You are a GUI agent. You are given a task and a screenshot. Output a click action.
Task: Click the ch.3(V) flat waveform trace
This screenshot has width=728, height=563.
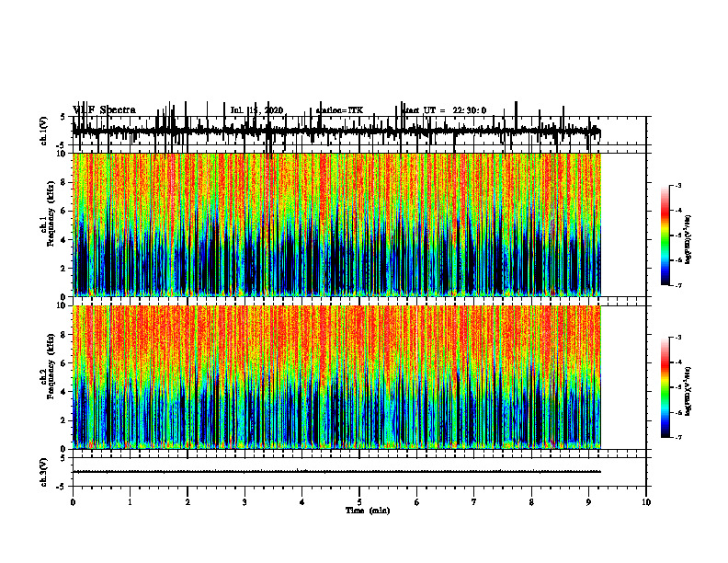[x=336, y=472]
